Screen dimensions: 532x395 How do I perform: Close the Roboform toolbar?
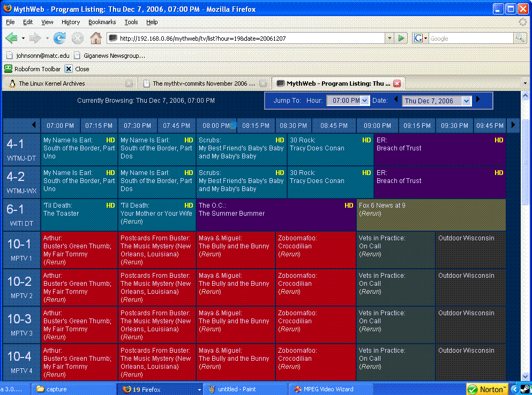(69, 69)
